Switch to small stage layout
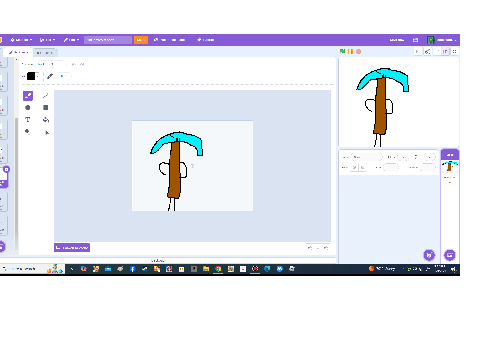 pos(437,51)
